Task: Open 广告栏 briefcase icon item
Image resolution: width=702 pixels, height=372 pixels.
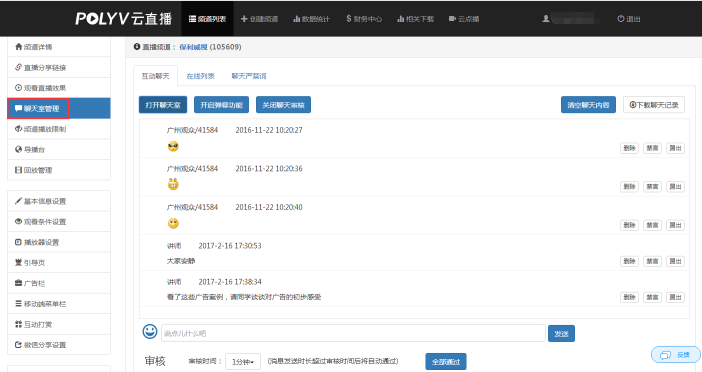Action: [59, 283]
